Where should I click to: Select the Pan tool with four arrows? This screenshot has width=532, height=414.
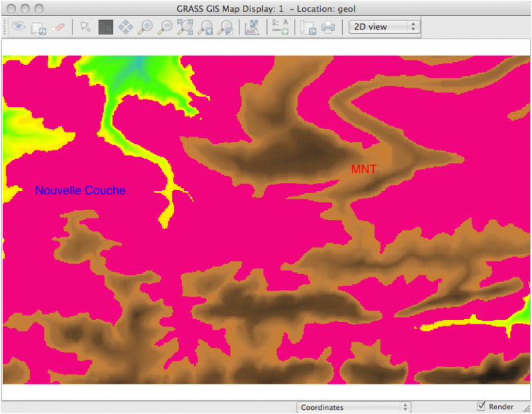coord(125,27)
